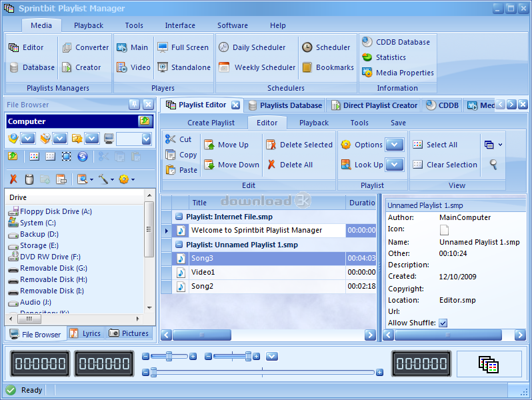Paste into the playlist
This screenshot has height=400, width=532.
pos(181,170)
